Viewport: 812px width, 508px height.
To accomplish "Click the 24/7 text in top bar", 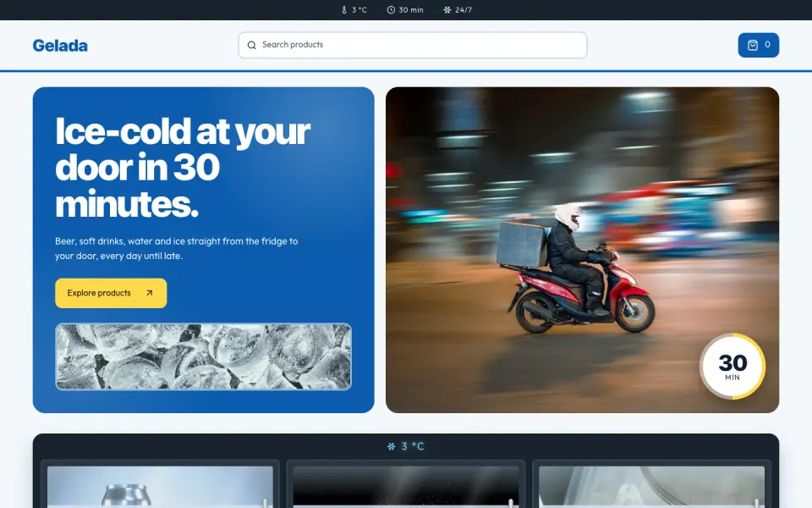I will [x=464, y=10].
